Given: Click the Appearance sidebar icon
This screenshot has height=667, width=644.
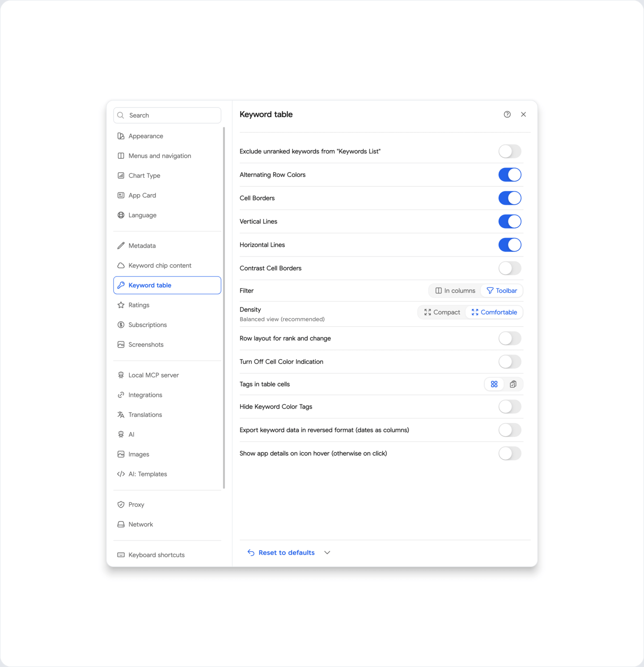Looking at the screenshot, I should 121,136.
